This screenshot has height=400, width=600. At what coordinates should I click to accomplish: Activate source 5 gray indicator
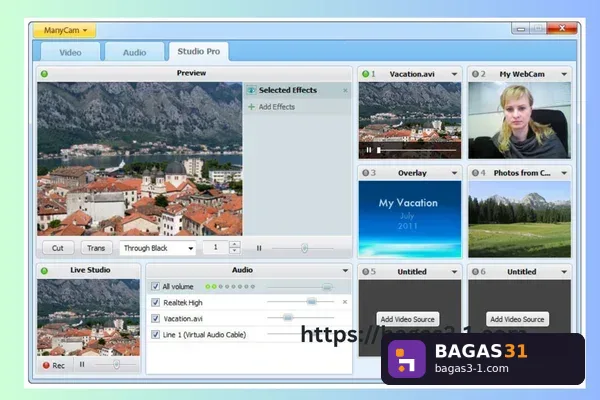[366, 271]
